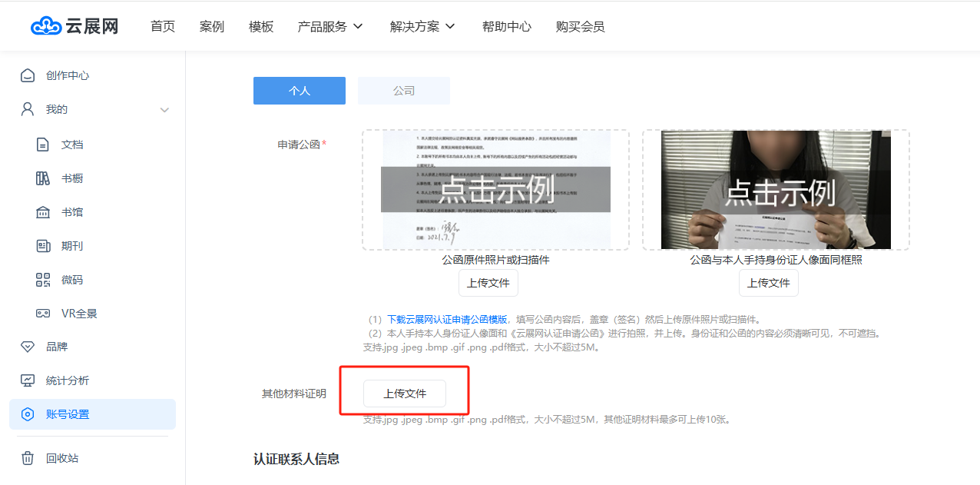Screen dimensions: 980x485
Task: Open the 下载云展网认证申请公函模版 link
Action: coord(446,319)
